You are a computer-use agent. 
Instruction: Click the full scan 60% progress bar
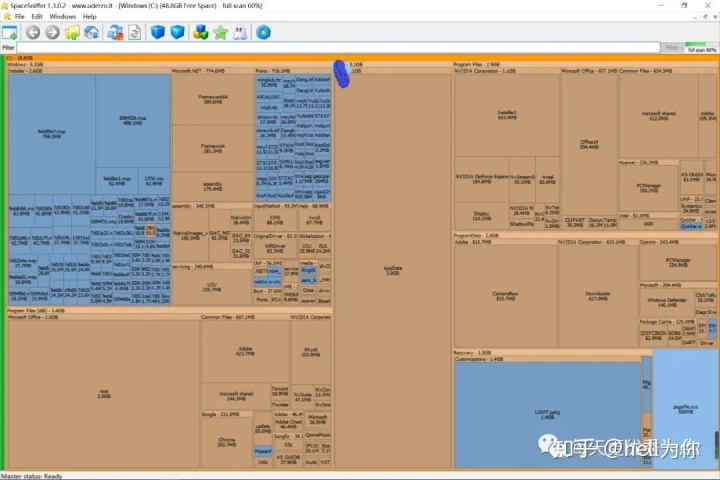pyautogui.click(x=701, y=47)
